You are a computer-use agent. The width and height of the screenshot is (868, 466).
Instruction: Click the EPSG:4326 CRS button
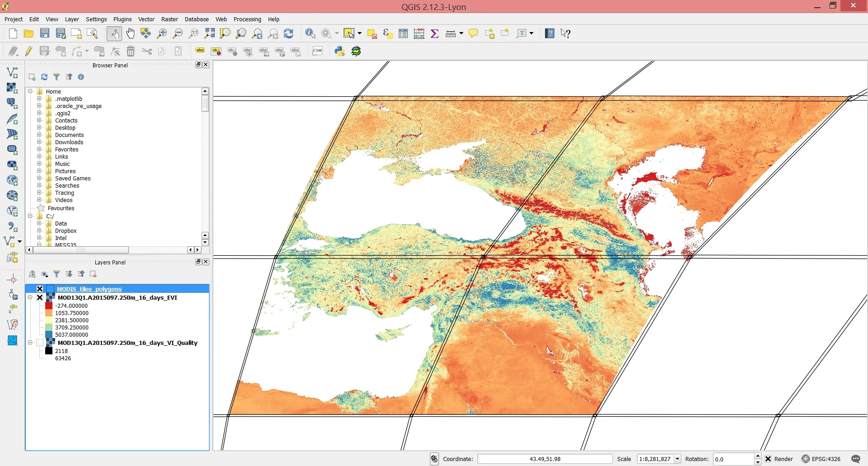(821, 459)
